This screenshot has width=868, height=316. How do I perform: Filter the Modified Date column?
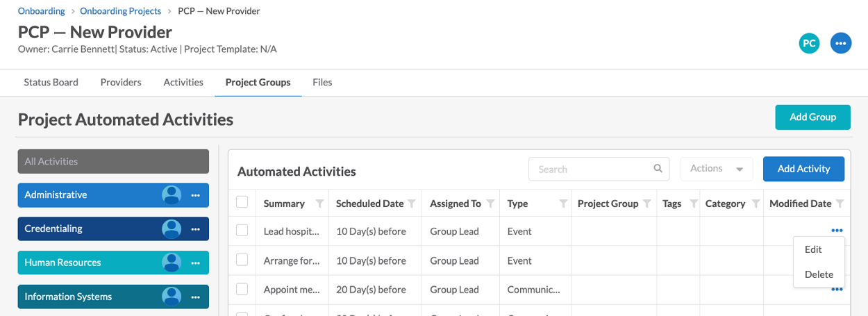(840, 203)
